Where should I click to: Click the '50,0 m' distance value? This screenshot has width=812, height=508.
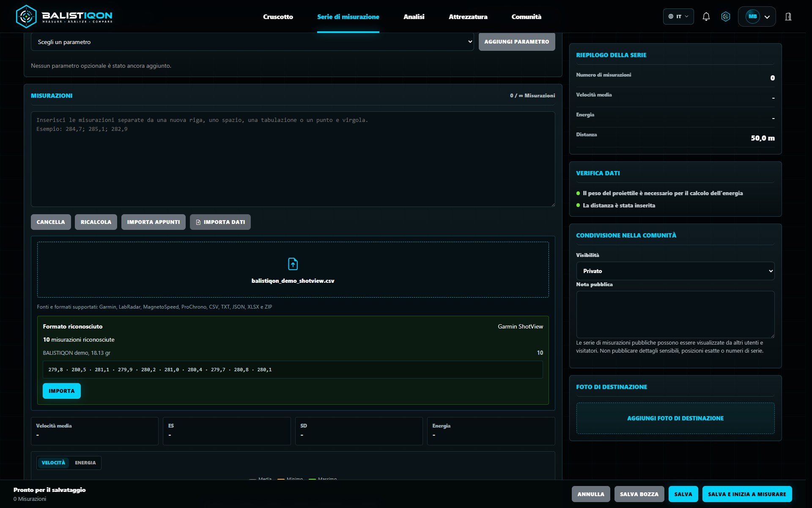763,138
